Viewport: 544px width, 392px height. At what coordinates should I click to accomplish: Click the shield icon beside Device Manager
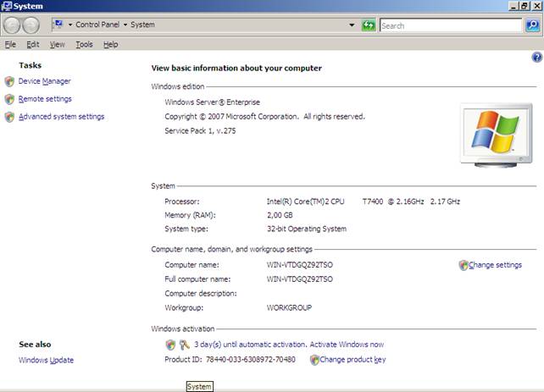pos(9,81)
